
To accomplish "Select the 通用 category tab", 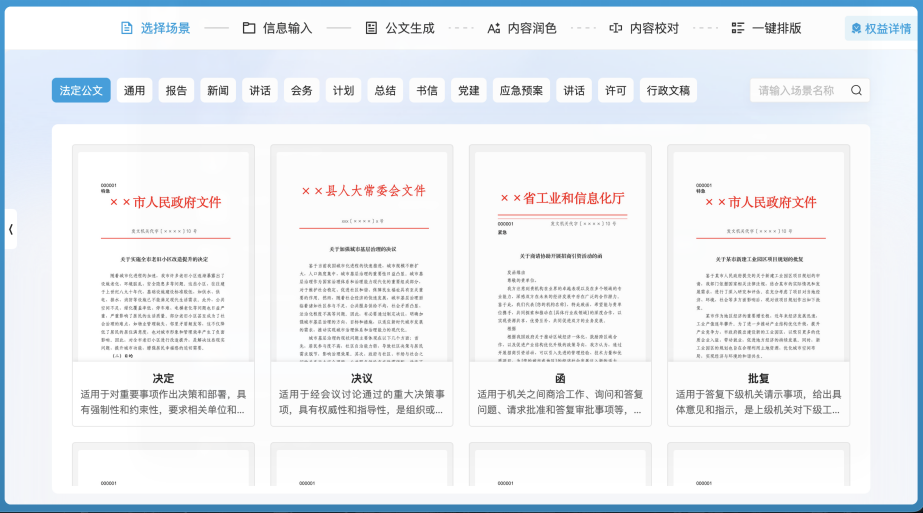I will coord(134,90).
